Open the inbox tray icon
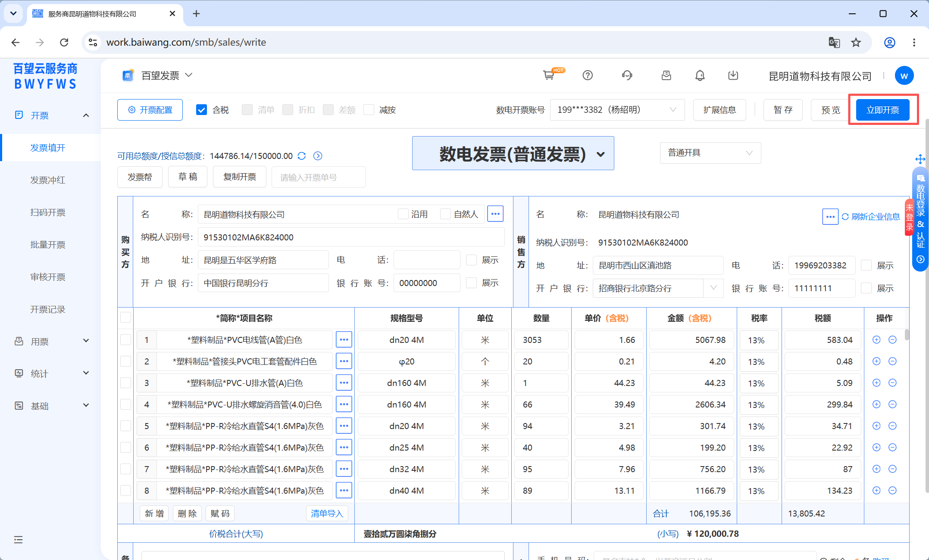Screen dimensions: 929x560 (x=666, y=75)
